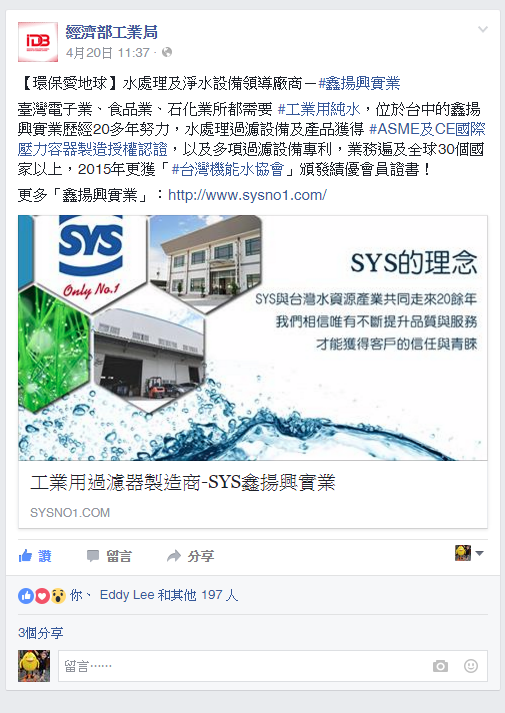The image size is (505, 713).
Task: Click the public globe privacy icon
Action: click(x=167, y=52)
